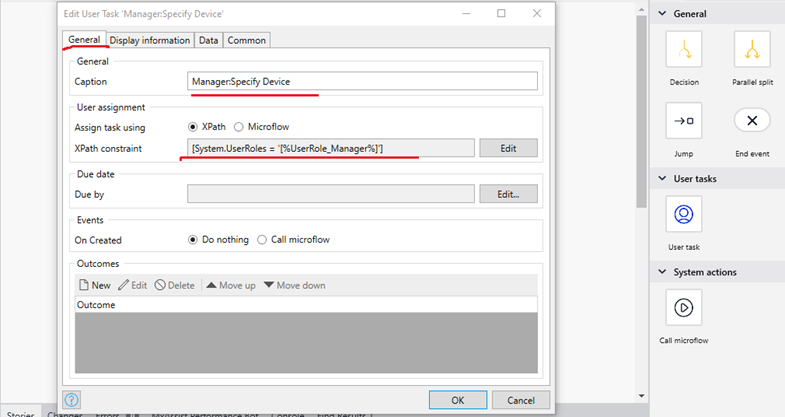This screenshot has width=785, height=417.
Task: Select the Parallel split element in toolbox
Action: pos(752,49)
